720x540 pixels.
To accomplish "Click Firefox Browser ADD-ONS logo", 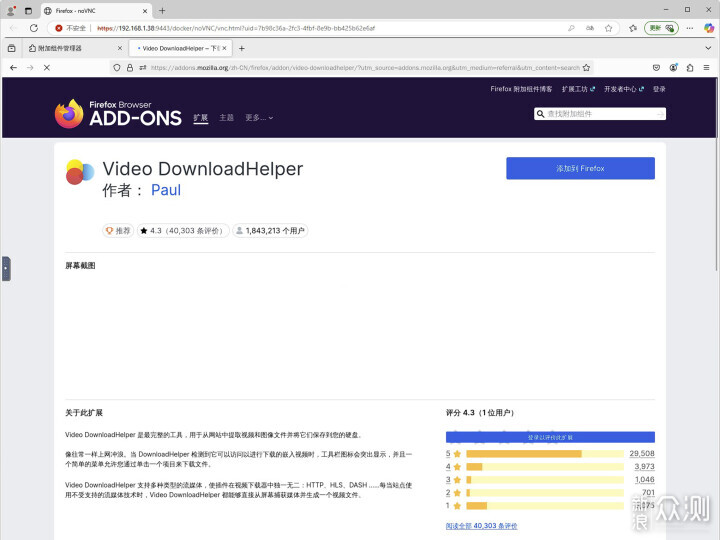I will 118,113.
